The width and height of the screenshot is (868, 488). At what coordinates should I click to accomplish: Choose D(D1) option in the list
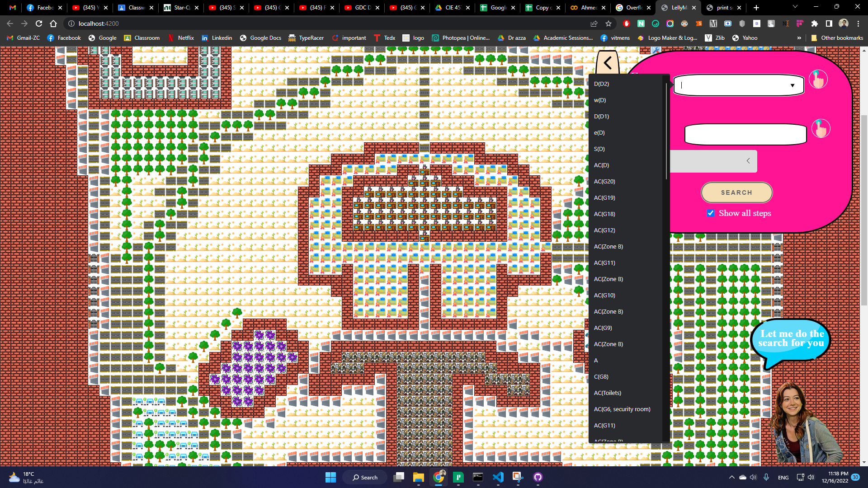(626, 117)
